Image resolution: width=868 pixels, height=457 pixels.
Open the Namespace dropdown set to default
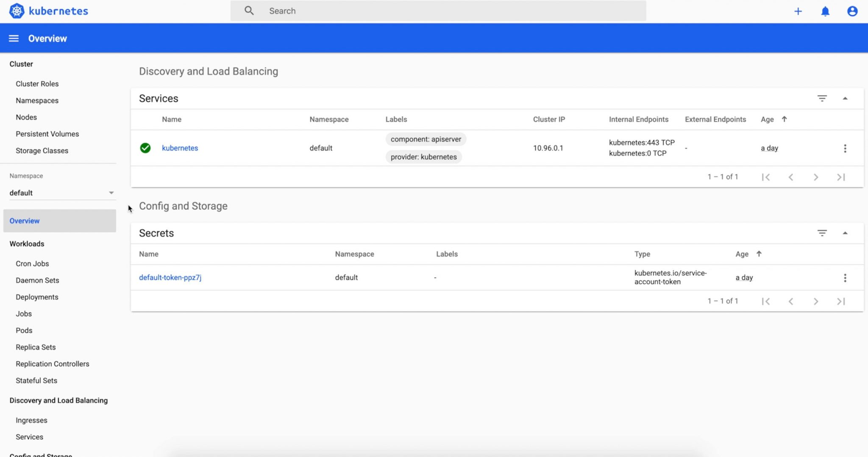61,193
